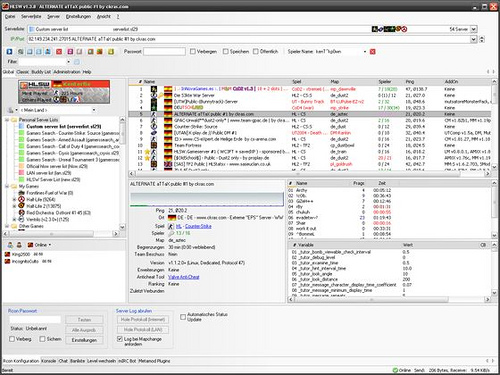
Task: Toggle Rcon Verberg checkbox
Action: pyautogui.click(x=12, y=339)
